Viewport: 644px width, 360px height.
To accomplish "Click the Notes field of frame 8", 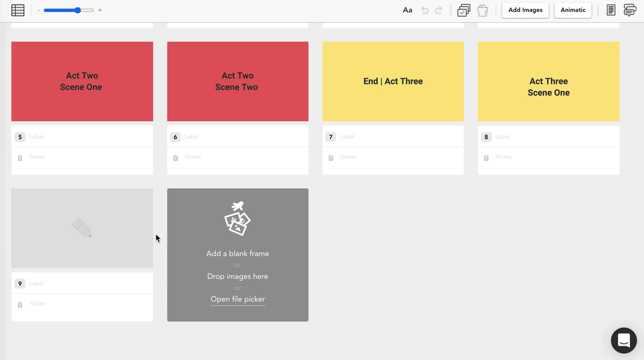I will click(556, 160).
